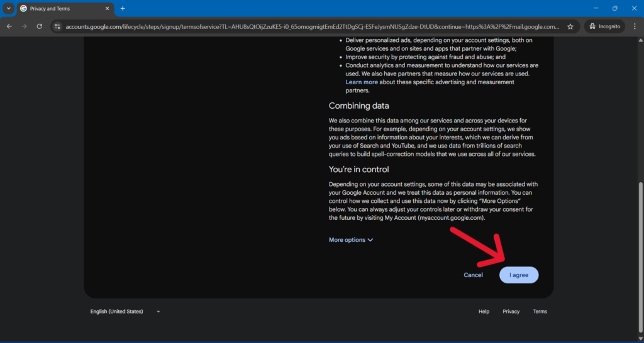Open the Help footer link

(484, 312)
